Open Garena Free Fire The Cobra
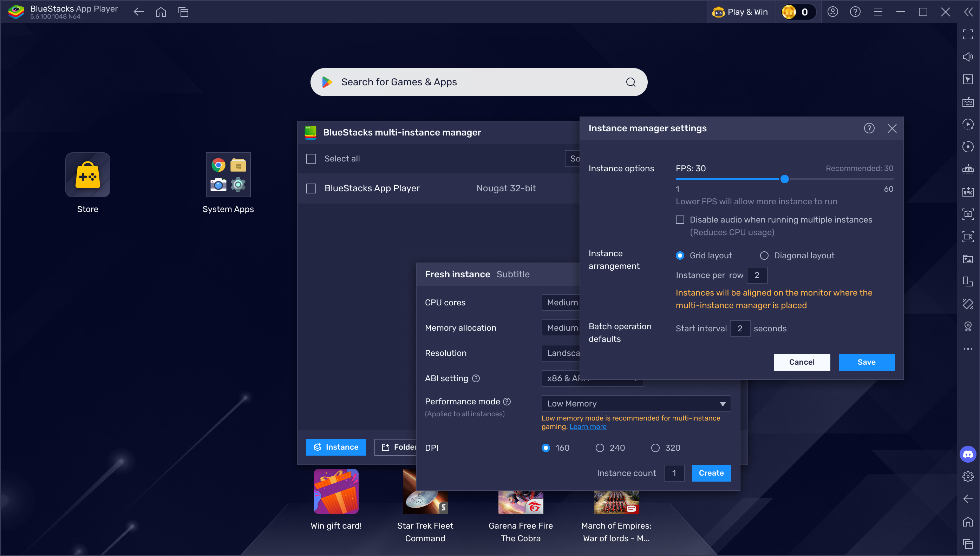The image size is (980, 556). pyautogui.click(x=521, y=502)
